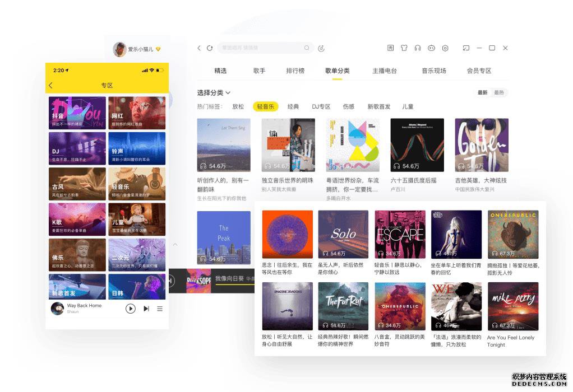Image resolution: width=573 pixels, height=392 pixels.
Task: Open settings hexagon icon in toolbar
Action: tap(445, 48)
